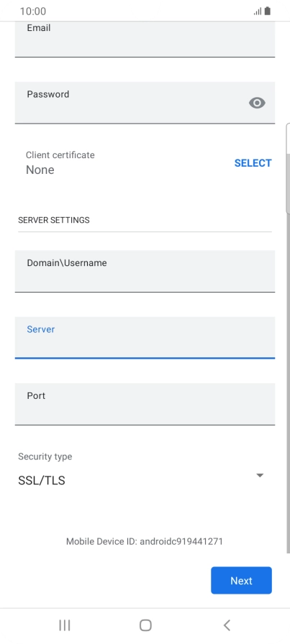Focus the Domain\Username field
Screen dimensions: 290x644
[145, 271]
